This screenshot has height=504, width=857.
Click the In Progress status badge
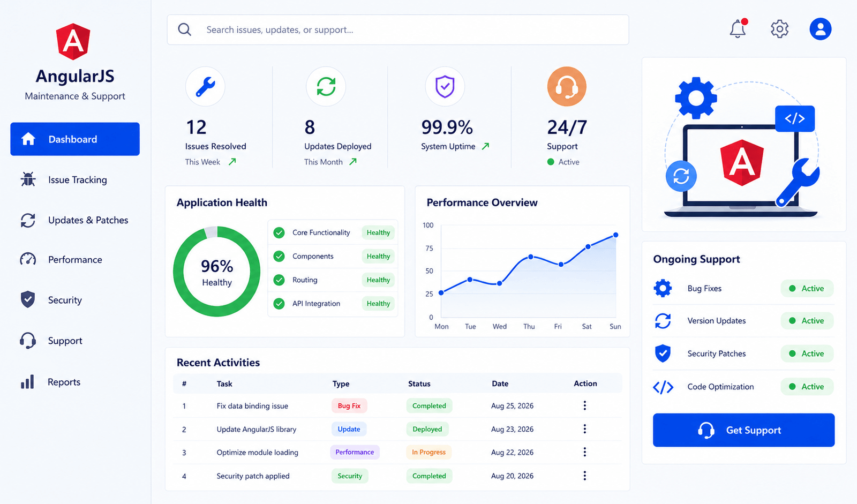pos(428,452)
